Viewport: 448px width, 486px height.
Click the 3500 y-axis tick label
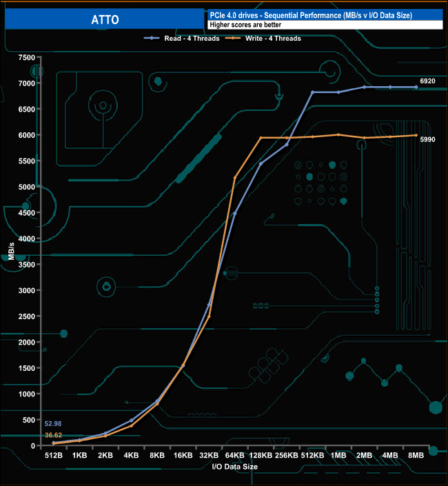[x=27, y=265]
